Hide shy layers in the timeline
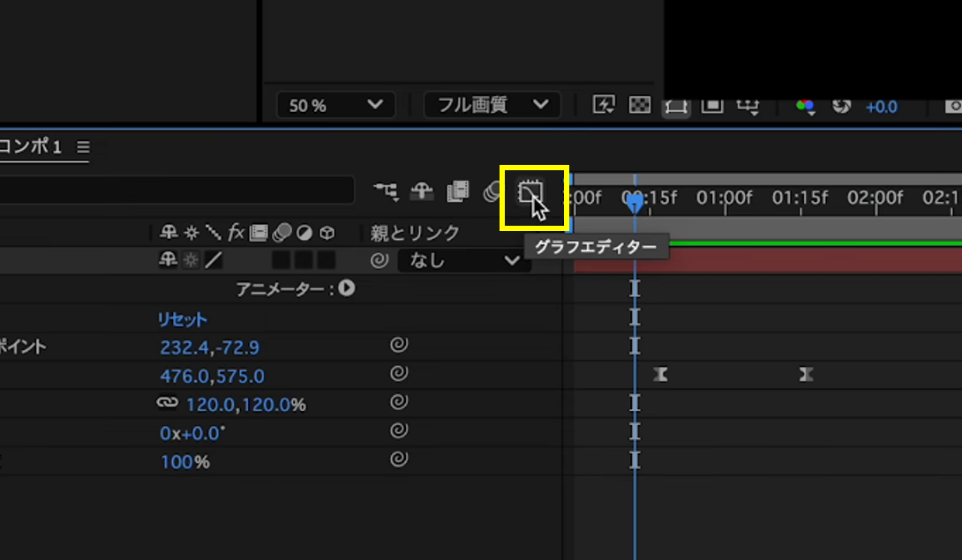This screenshot has width=962, height=560. 423,191
